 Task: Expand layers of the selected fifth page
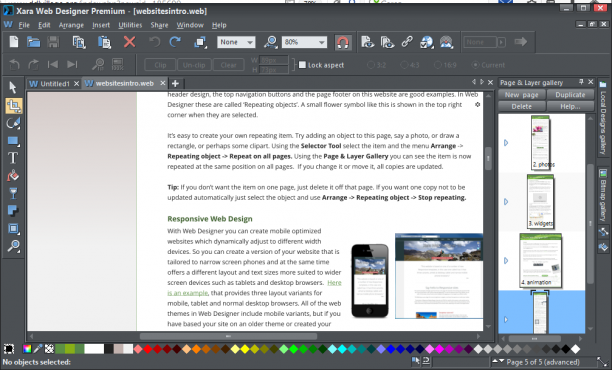(x=506, y=319)
